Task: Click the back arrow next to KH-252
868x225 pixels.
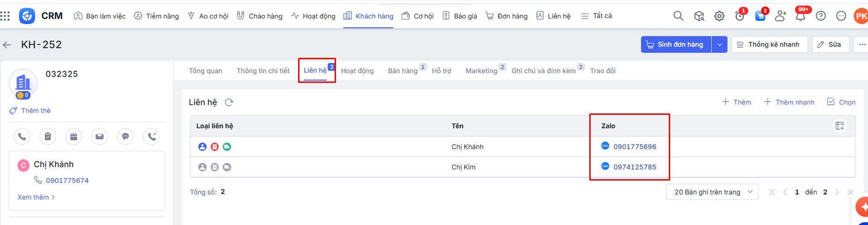Action: tap(7, 45)
